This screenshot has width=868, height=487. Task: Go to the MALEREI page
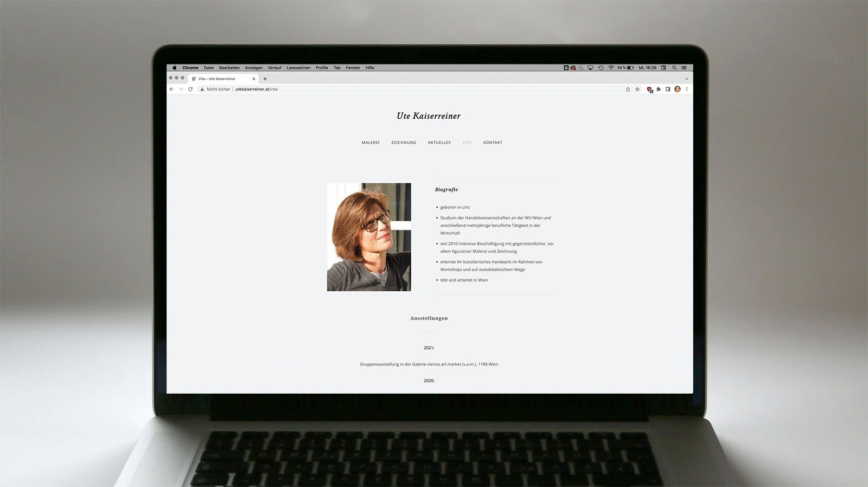371,143
